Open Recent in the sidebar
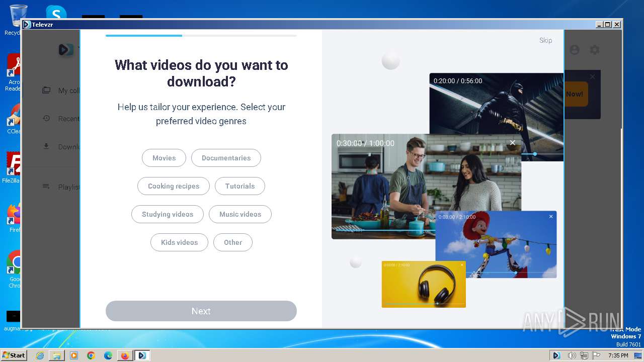644x362 pixels. [x=60, y=119]
